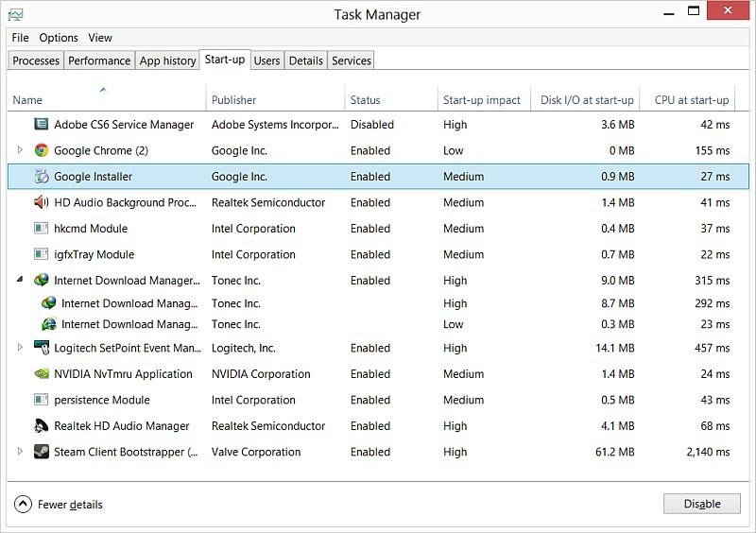Click the child IDM icon with 8.7 MB
Screen dimensions: 756x533
tap(49, 303)
